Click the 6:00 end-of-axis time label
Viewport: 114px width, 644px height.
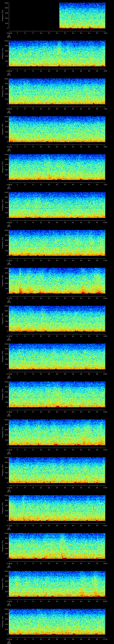point(105,71)
